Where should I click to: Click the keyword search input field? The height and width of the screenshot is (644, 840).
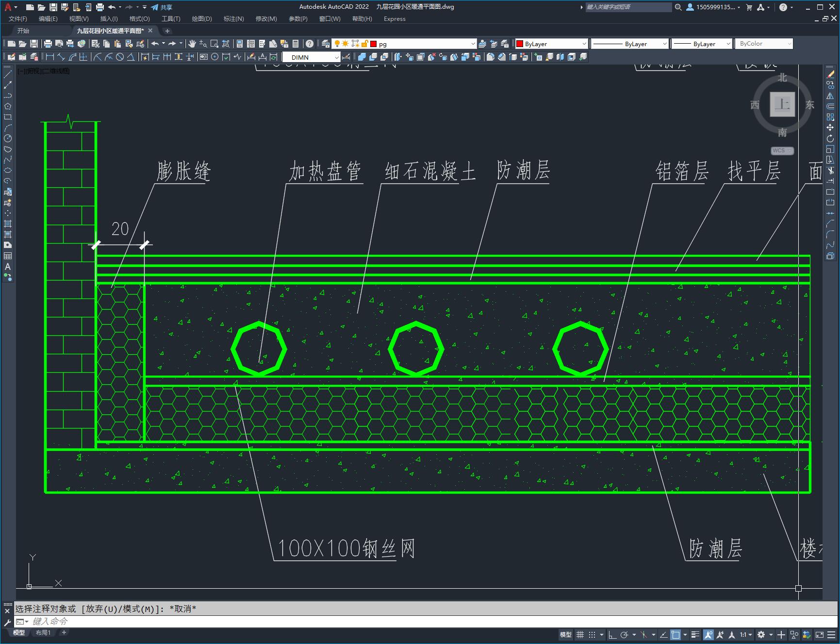pos(628,7)
